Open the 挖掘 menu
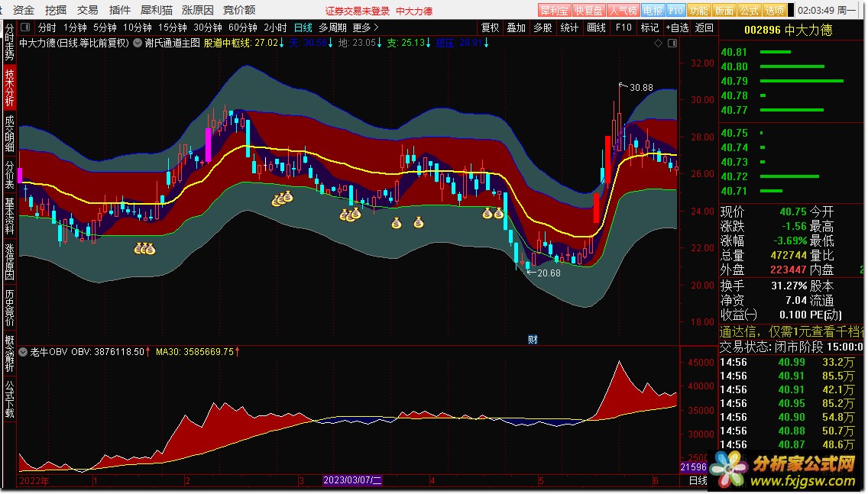Viewport: 868px width, 494px height. point(56,10)
